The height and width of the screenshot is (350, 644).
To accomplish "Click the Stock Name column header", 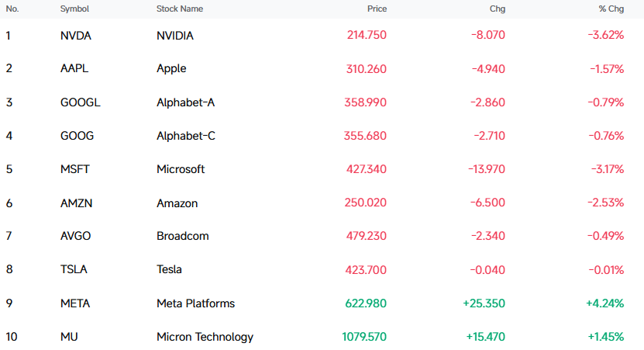I will (180, 9).
